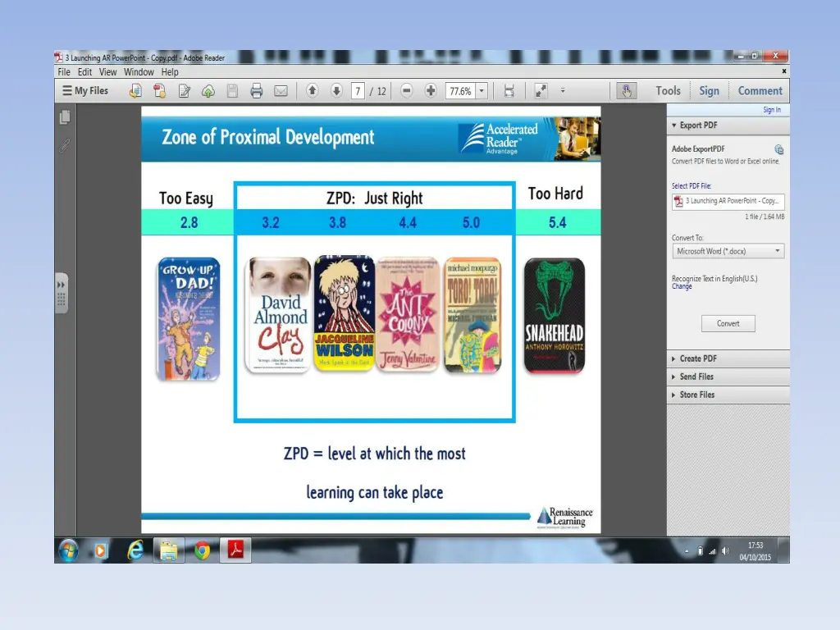This screenshot has width=840, height=630.
Task: Click the full screen read mode icon
Action: pos(541,91)
